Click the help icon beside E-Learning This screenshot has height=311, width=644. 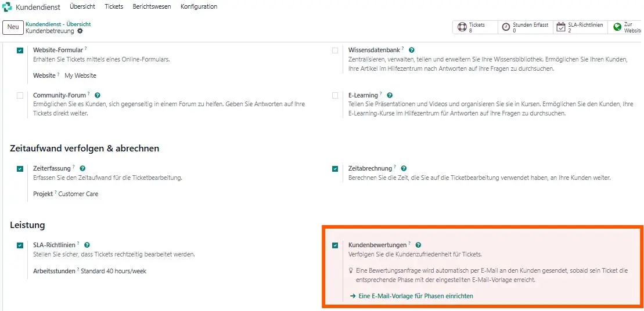(x=390, y=95)
